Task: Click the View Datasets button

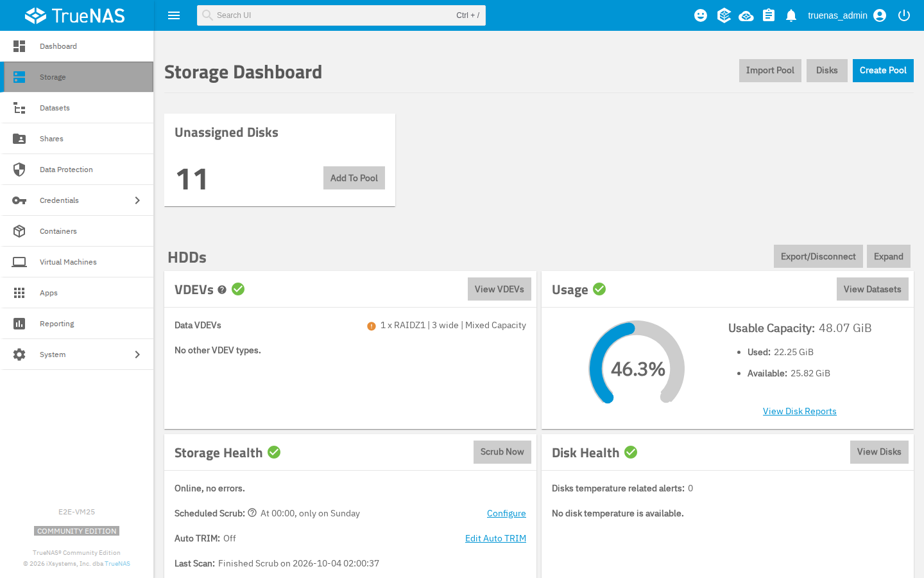Action: pos(873,289)
